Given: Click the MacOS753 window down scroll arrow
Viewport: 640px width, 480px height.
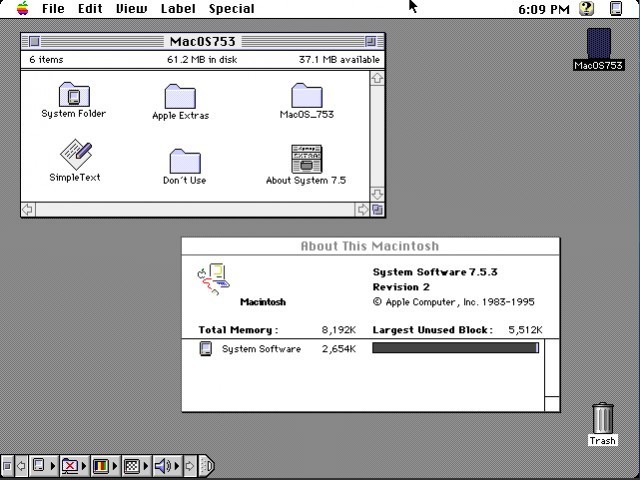Looking at the screenshot, I should pyautogui.click(x=377, y=194).
